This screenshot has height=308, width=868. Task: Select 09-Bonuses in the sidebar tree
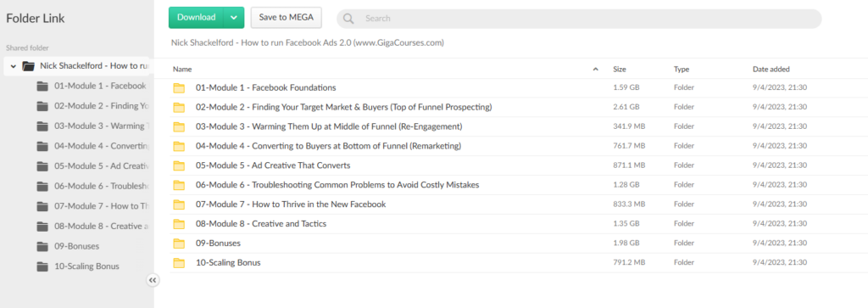coord(77,247)
